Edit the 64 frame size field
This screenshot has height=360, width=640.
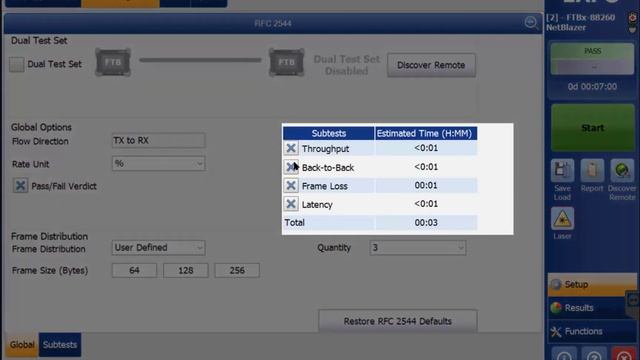[134, 271]
